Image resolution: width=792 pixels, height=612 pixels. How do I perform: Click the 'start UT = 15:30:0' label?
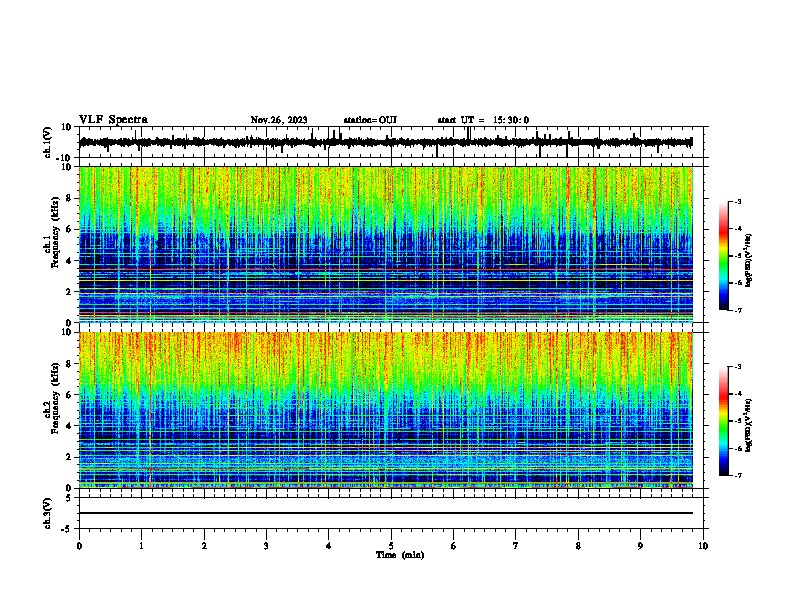point(483,120)
